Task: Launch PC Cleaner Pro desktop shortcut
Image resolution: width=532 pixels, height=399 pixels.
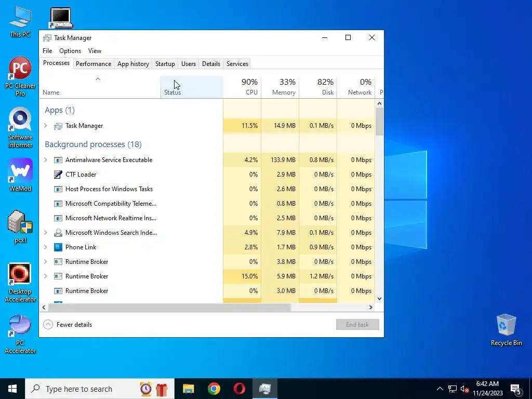Action: click(20, 77)
